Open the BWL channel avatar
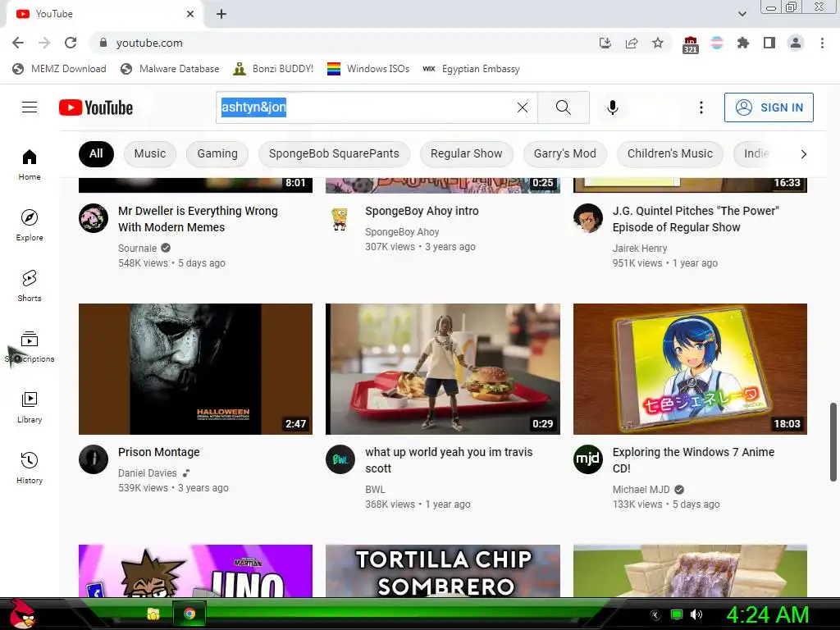840x630 pixels. point(340,459)
